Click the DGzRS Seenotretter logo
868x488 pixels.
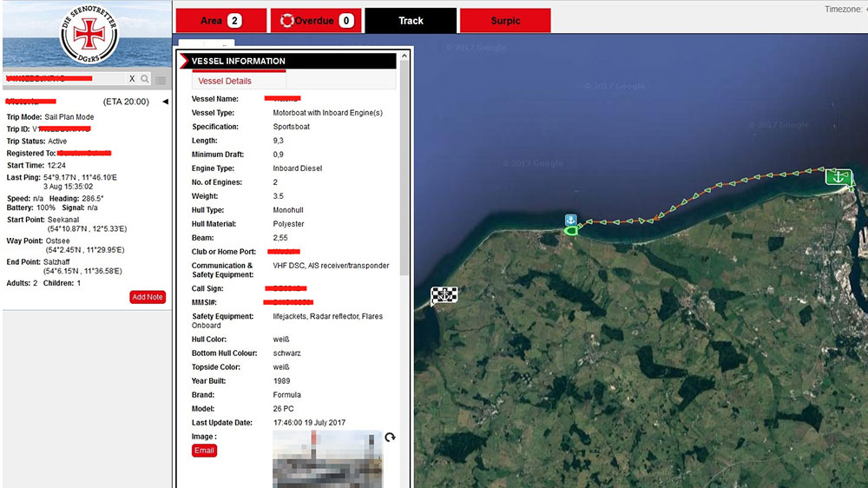[88, 35]
